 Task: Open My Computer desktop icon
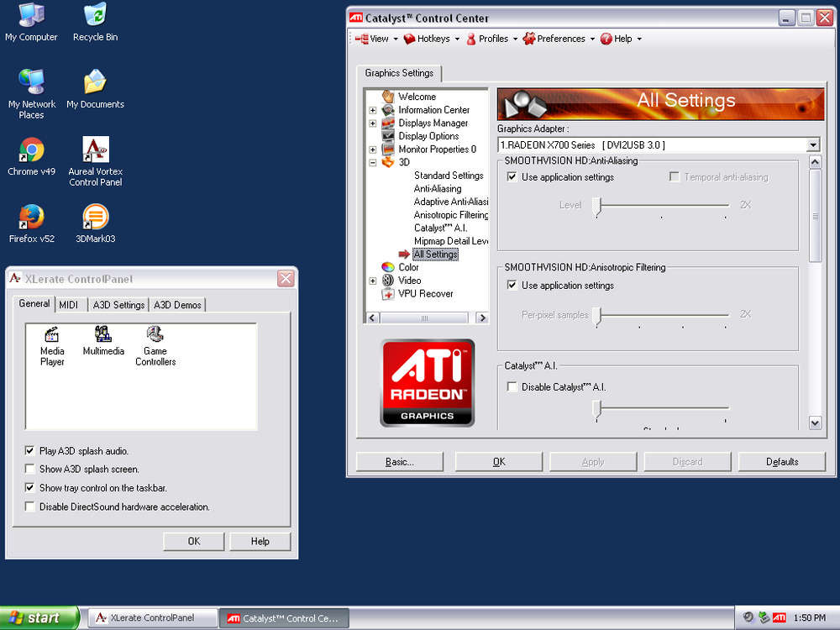click(x=31, y=23)
